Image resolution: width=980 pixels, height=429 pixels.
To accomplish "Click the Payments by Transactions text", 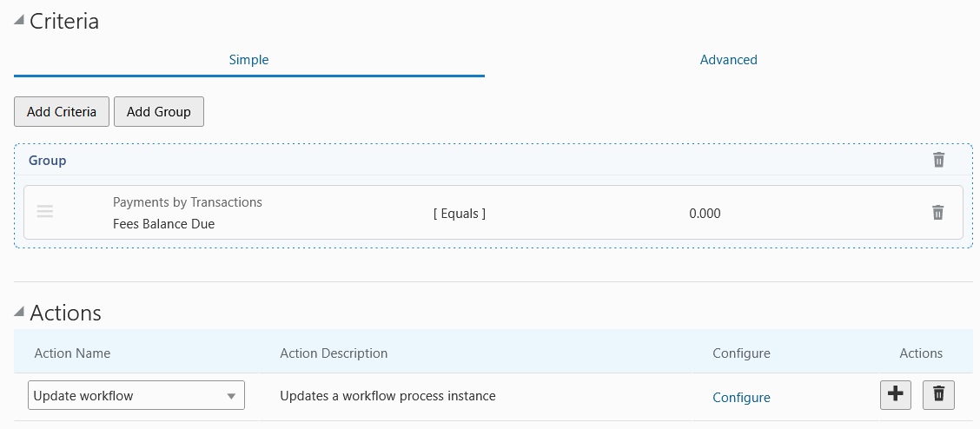I will (x=188, y=202).
